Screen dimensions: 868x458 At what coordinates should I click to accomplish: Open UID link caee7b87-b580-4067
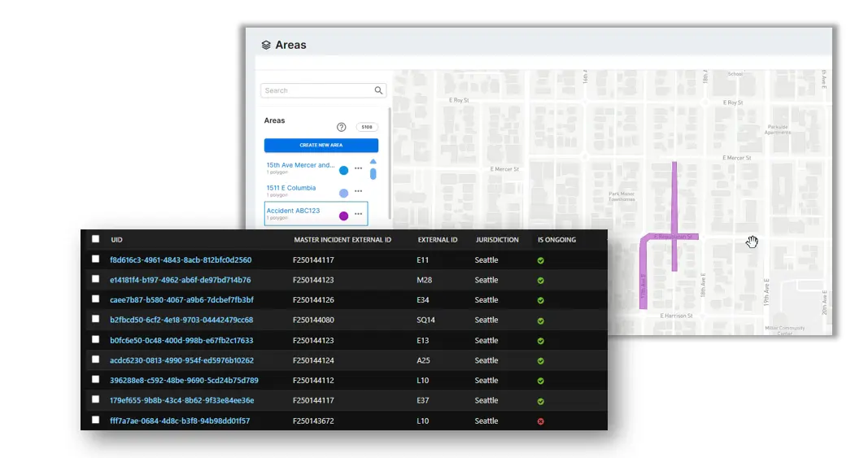tap(181, 299)
